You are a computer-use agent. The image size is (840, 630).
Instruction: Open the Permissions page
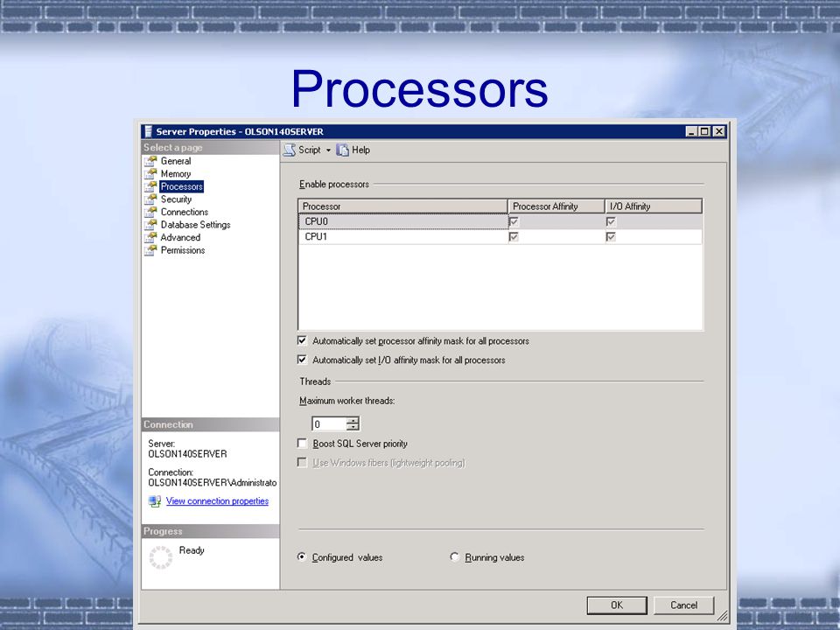pyautogui.click(x=183, y=250)
